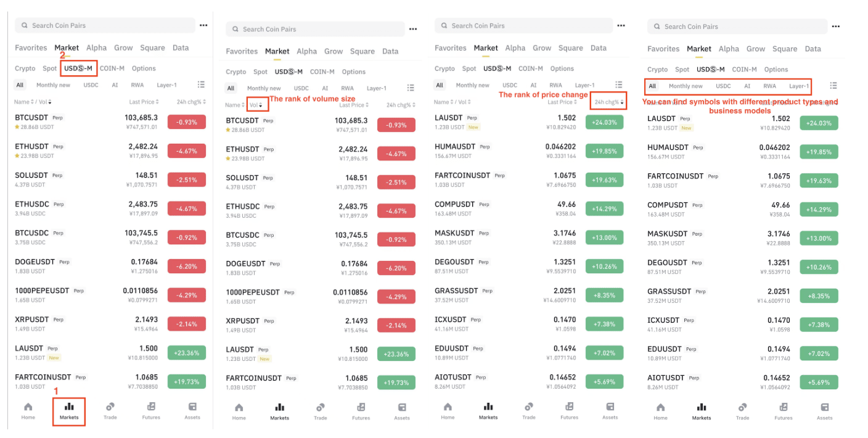Viewport: 868px width, 438px height.
Task: Open the Square section icon
Action: (x=152, y=48)
